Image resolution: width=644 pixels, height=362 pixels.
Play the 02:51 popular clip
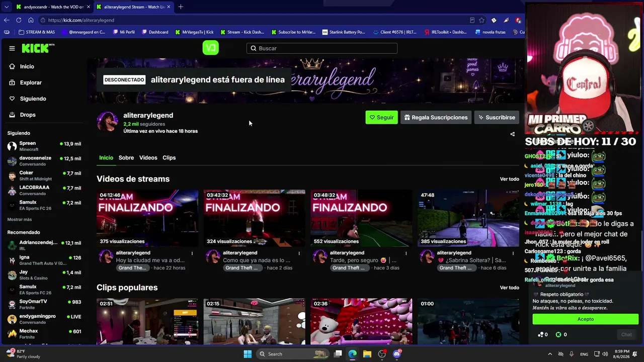147,322
